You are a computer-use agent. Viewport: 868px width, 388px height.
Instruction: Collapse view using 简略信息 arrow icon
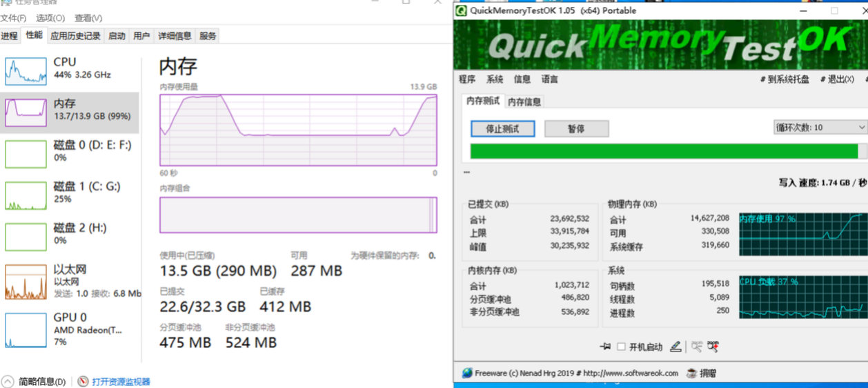(8, 381)
